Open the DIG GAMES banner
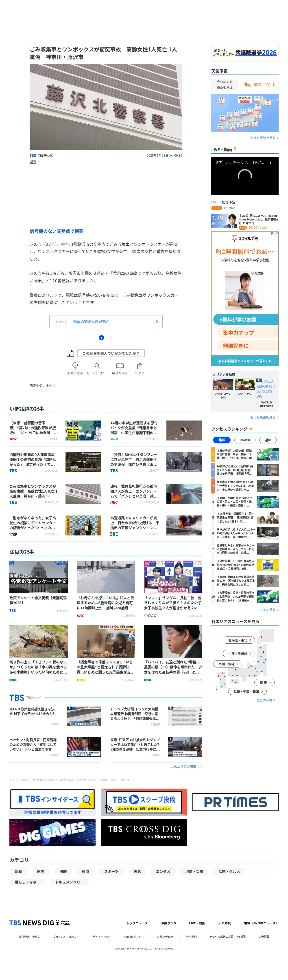 [52, 833]
